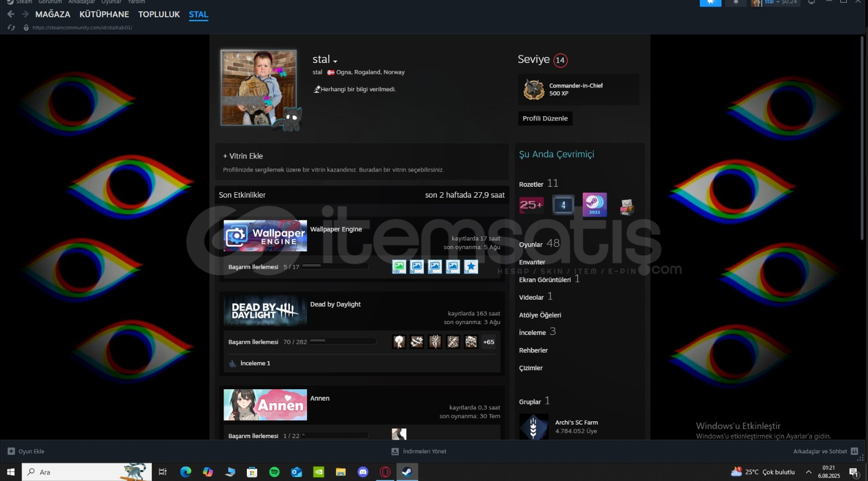The height and width of the screenshot is (481, 868).
Task: Click the page's vertical scrollbar
Action: 862,138
